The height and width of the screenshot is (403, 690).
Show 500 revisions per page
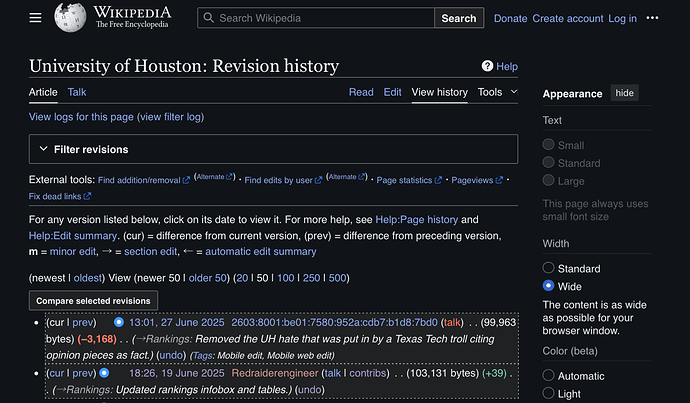pos(337,278)
